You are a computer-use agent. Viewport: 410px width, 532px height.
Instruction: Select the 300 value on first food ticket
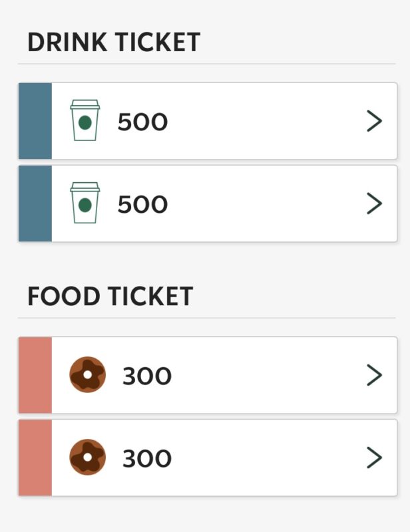pyautogui.click(x=146, y=376)
